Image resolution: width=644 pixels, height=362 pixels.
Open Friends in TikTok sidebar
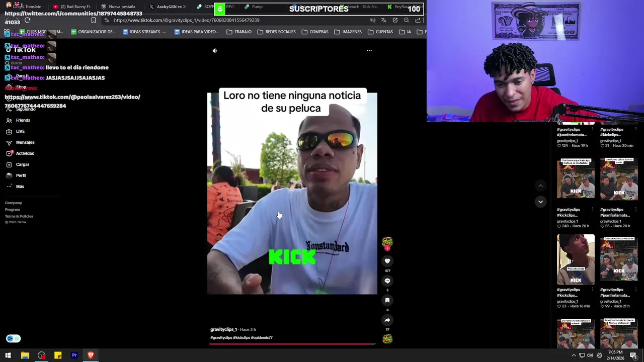(18, 120)
